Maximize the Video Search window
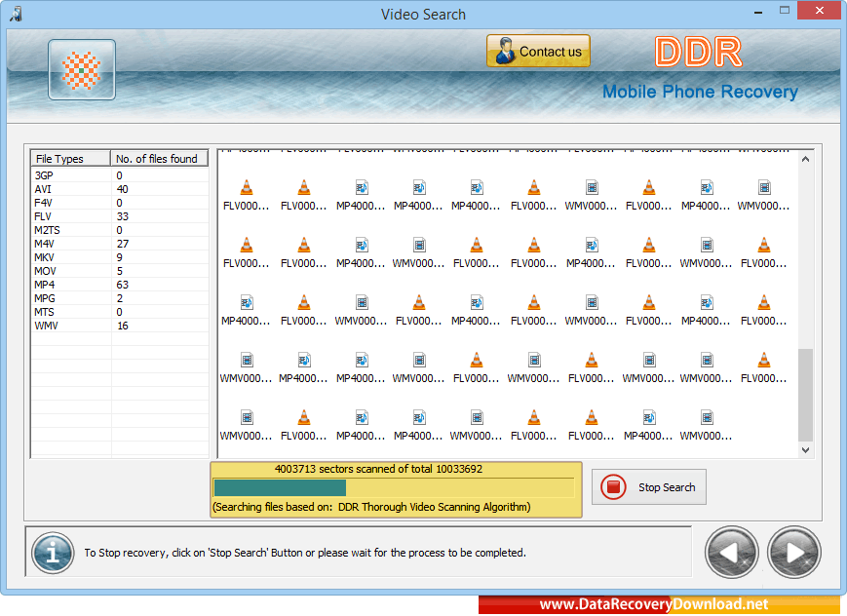Viewport: 847px width, 616px height. (x=785, y=11)
